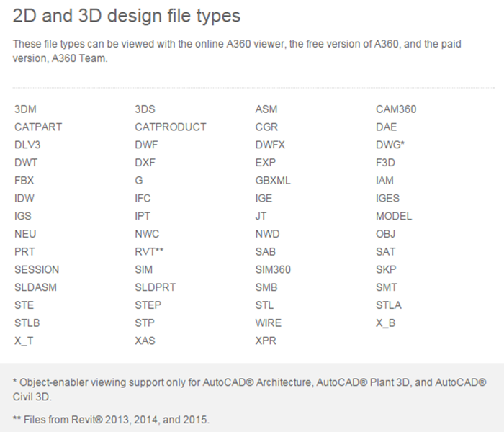Select the CATPART entry
The width and height of the screenshot is (504, 432).
pyautogui.click(x=38, y=127)
